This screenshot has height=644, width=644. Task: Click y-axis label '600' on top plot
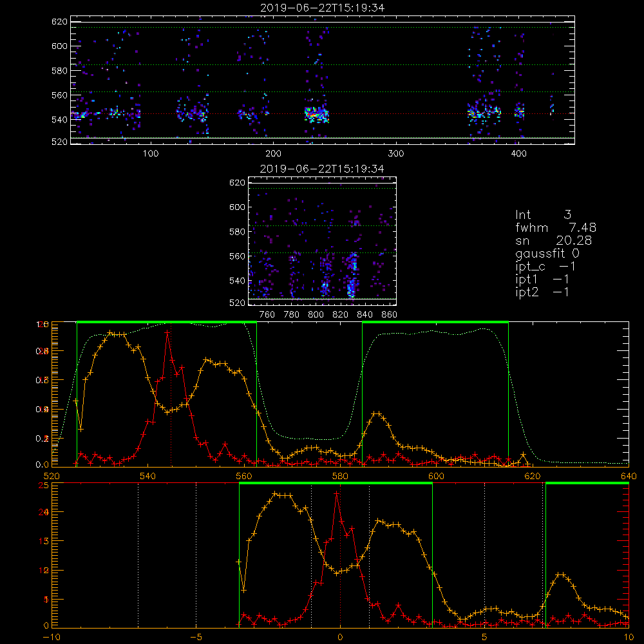[59, 46]
